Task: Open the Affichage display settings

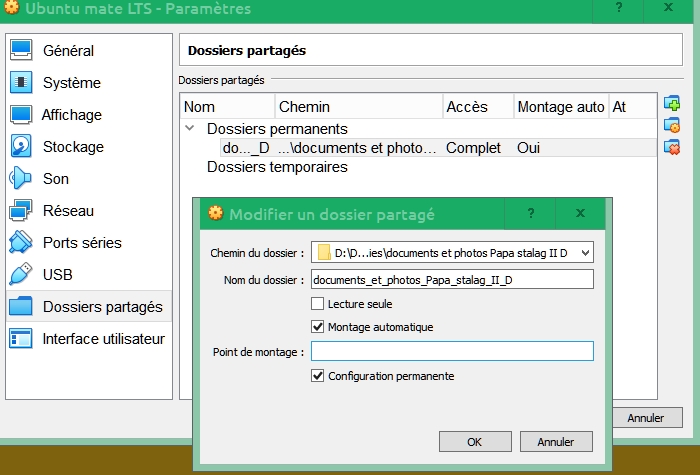Action: [x=71, y=115]
